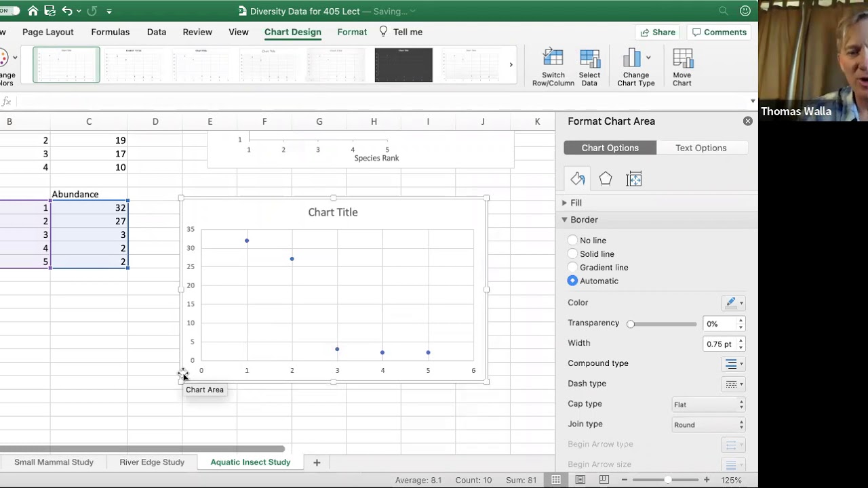The image size is (868, 488).
Task: Open Size & Properties icon
Action: tap(634, 179)
